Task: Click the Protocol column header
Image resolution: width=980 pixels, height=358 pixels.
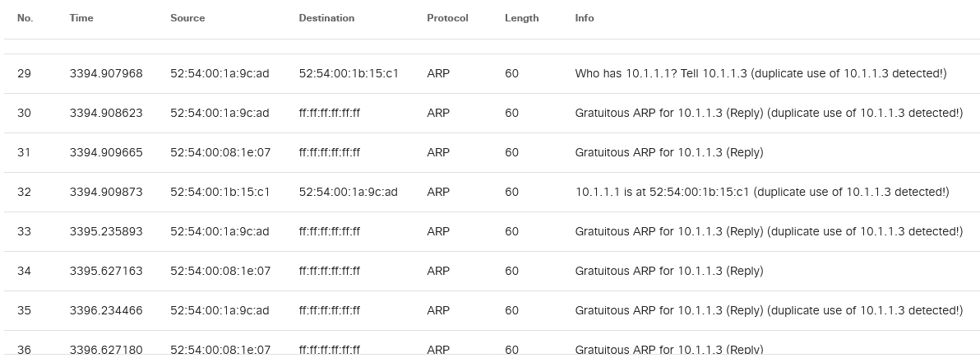Action: tap(447, 18)
